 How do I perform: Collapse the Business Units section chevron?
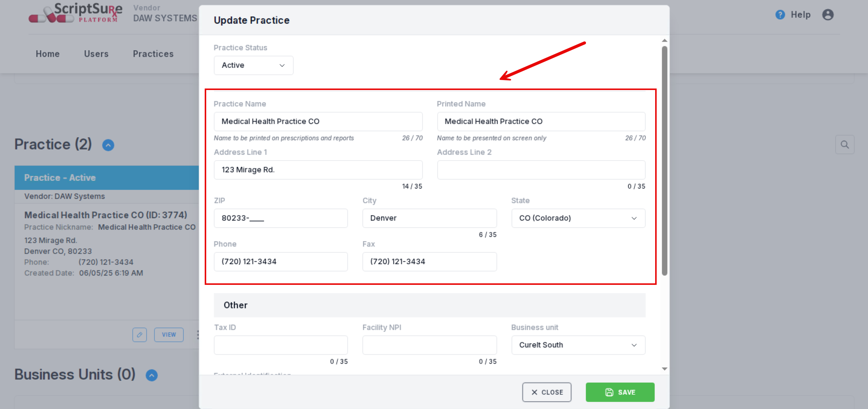152,375
